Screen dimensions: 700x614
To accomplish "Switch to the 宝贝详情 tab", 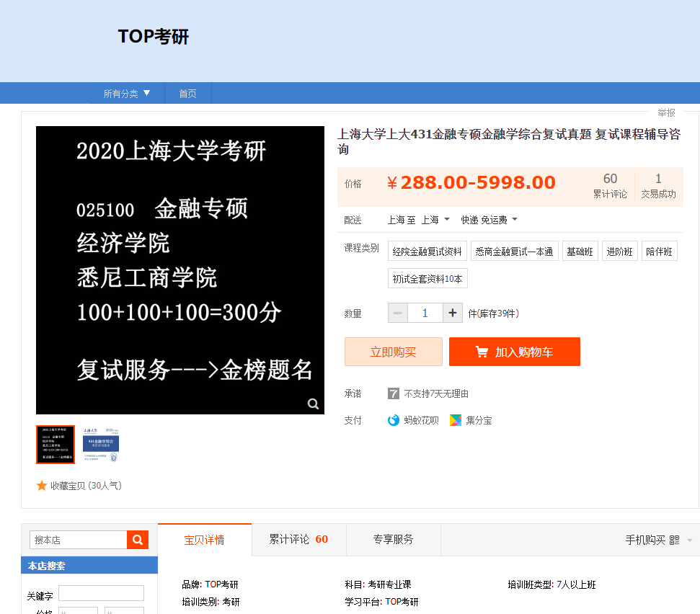I will click(205, 540).
